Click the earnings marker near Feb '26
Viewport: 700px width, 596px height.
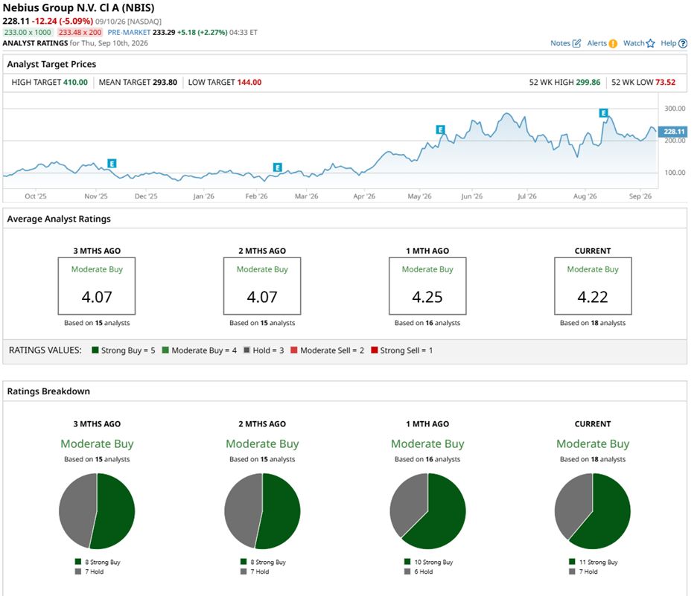click(x=278, y=167)
